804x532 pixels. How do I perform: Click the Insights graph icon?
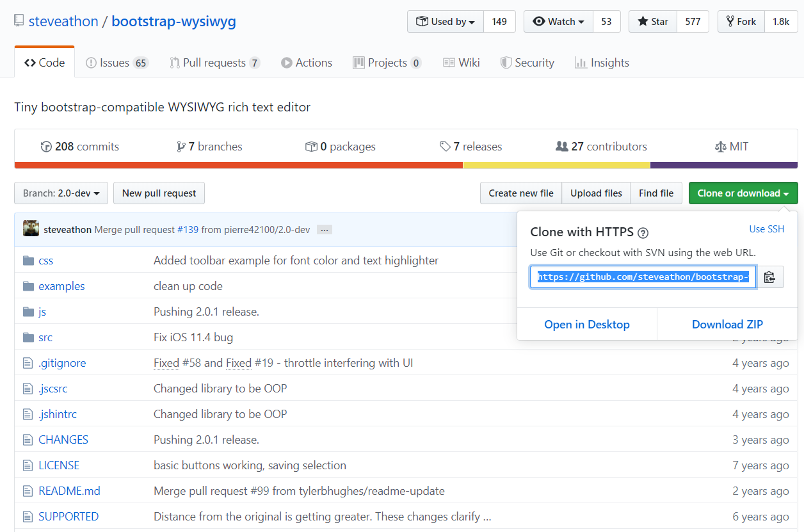(x=581, y=63)
